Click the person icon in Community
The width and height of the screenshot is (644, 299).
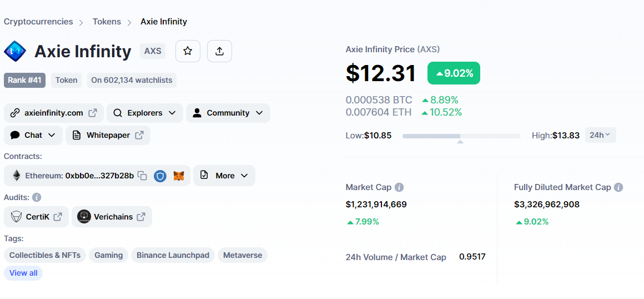point(197,113)
